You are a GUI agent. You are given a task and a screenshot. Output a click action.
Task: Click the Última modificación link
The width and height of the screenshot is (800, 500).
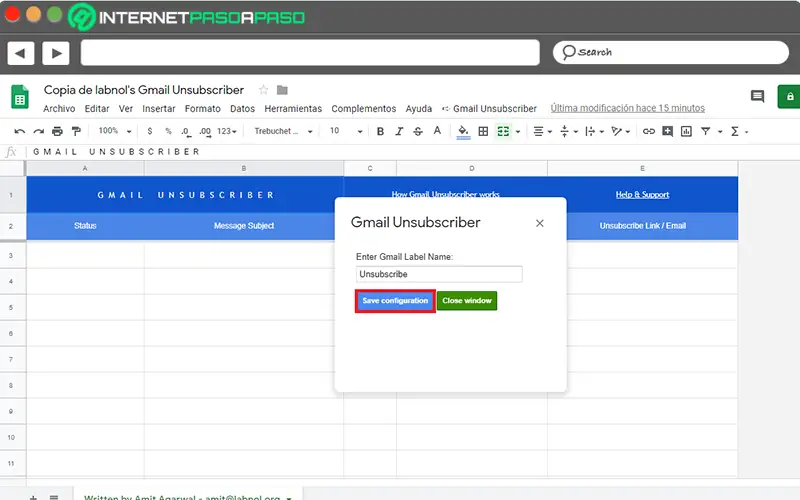[628, 108]
